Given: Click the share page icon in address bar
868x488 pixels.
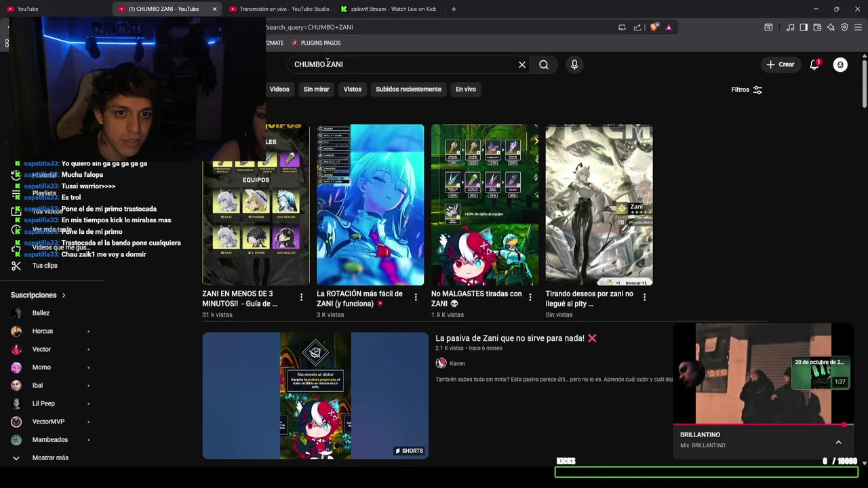Looking at the screenshot, I should tap(637, 27).
